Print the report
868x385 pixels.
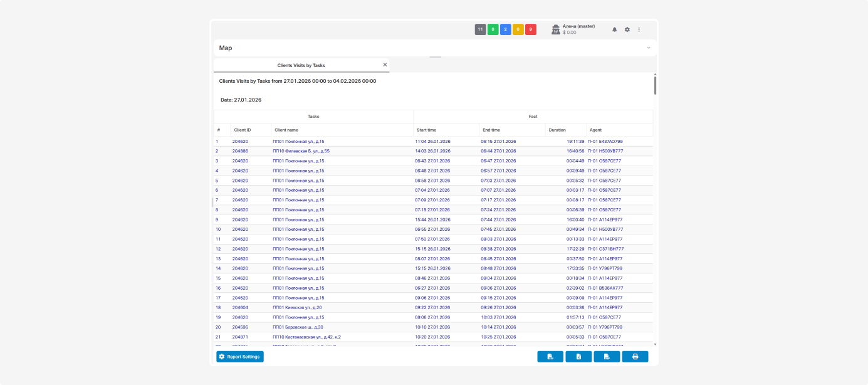635,357
